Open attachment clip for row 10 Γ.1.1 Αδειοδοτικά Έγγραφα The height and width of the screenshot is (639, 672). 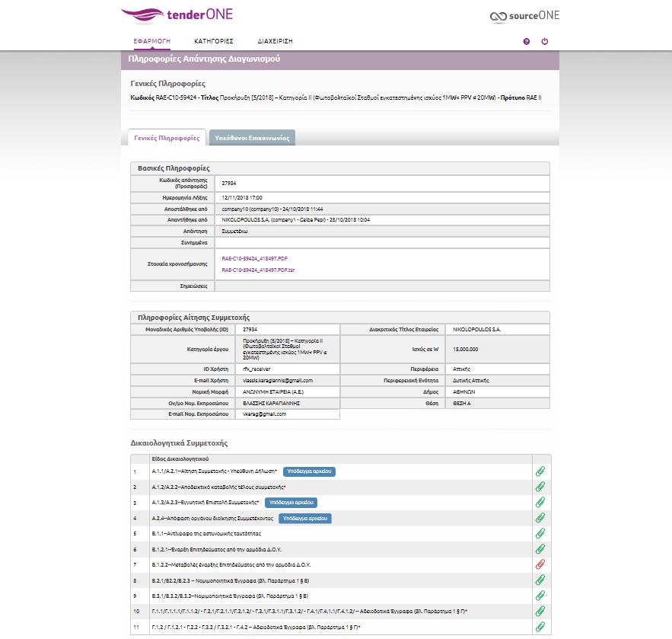(540, 611)
